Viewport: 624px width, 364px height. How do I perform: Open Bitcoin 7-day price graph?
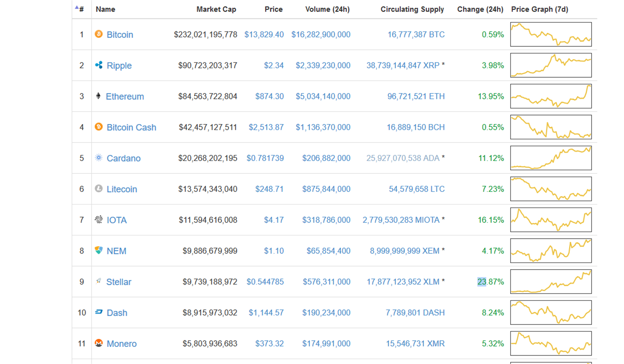pos(551,34)
